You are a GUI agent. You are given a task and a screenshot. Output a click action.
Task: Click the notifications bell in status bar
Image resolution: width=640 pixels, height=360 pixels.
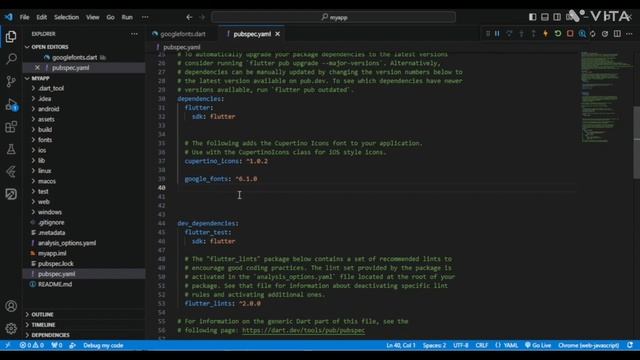point(630,345)
